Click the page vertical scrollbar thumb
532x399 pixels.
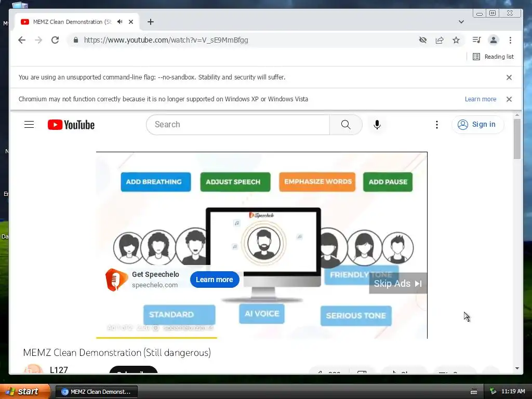click(x=517, y=138)
